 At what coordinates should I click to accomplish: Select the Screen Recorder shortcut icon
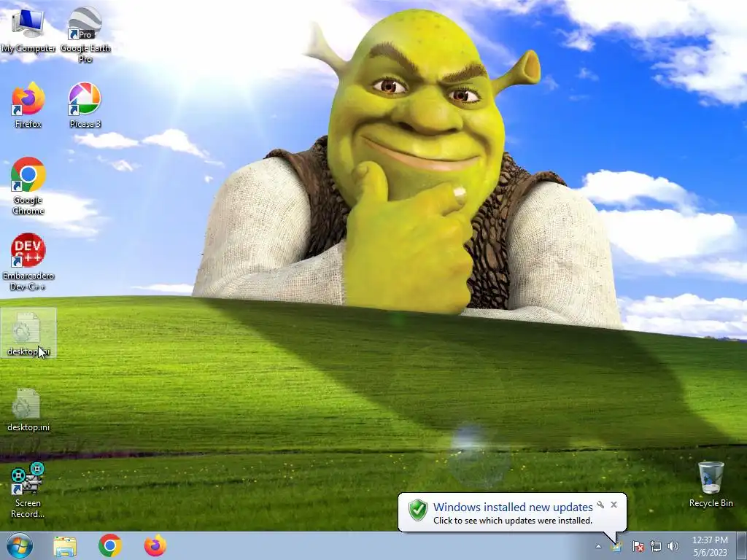28,491
